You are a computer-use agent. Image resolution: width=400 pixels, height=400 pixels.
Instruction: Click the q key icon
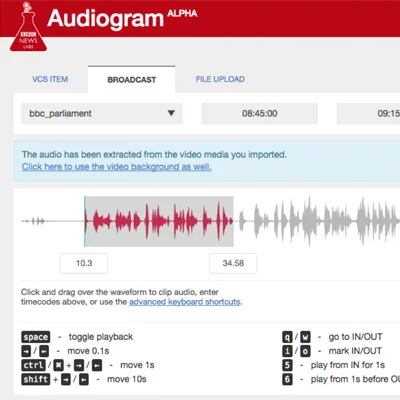click(287, 337)
